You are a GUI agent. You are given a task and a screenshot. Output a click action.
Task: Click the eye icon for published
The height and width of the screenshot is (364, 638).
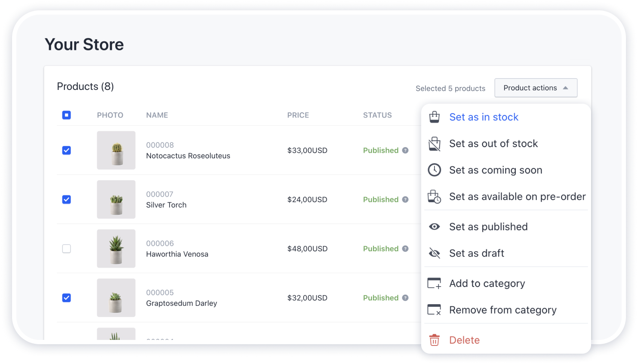(435, 227)
